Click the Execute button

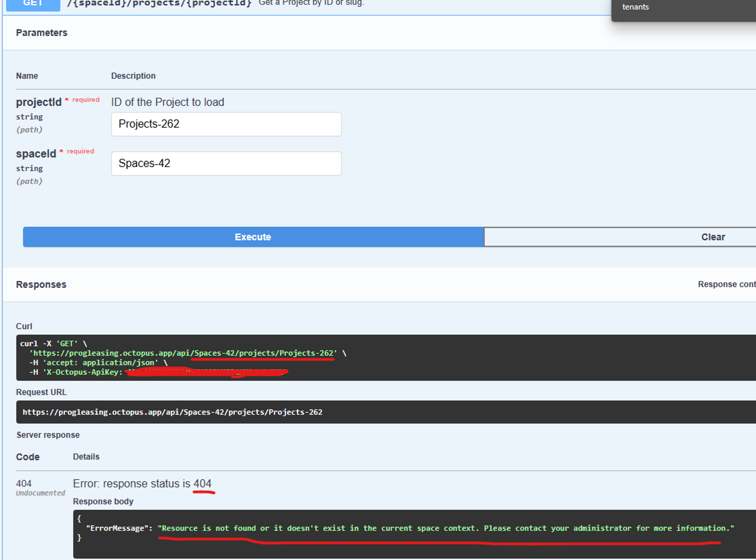[x=252, y=237]
